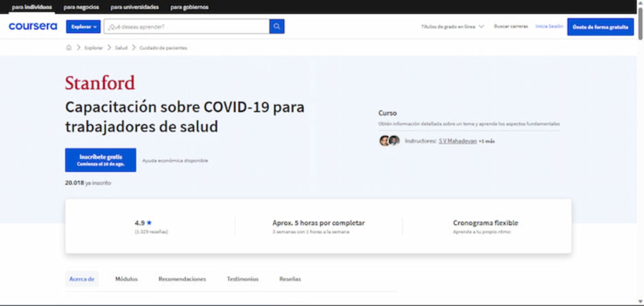Click the instructor avatar photos
The width and height of the screenshot is (644, 306).
coord(390,141)
